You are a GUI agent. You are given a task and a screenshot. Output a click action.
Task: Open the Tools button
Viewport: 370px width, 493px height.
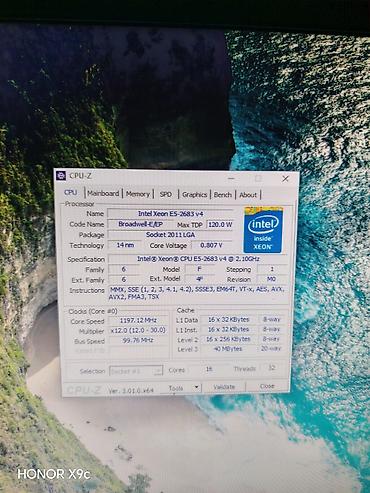point(176,388)
